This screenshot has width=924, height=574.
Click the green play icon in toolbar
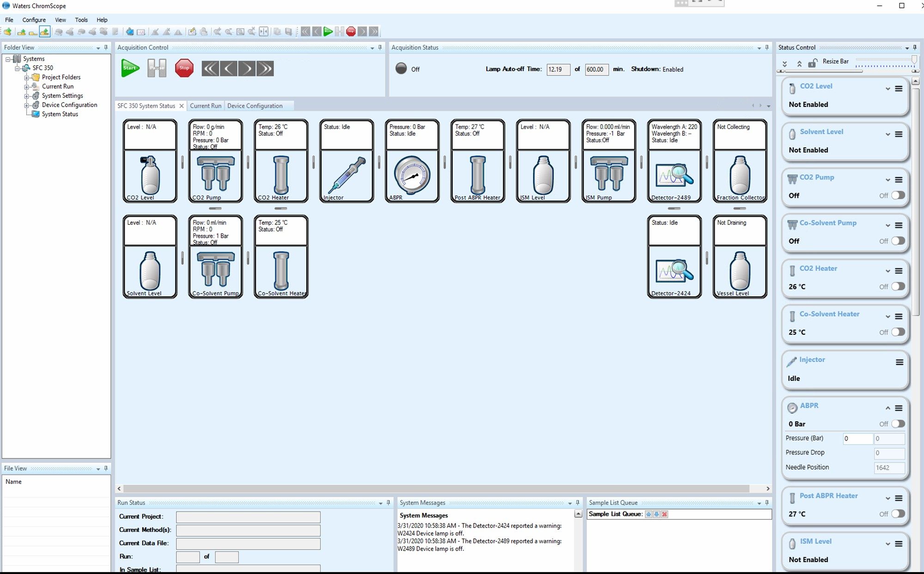[x=328, y=31]
